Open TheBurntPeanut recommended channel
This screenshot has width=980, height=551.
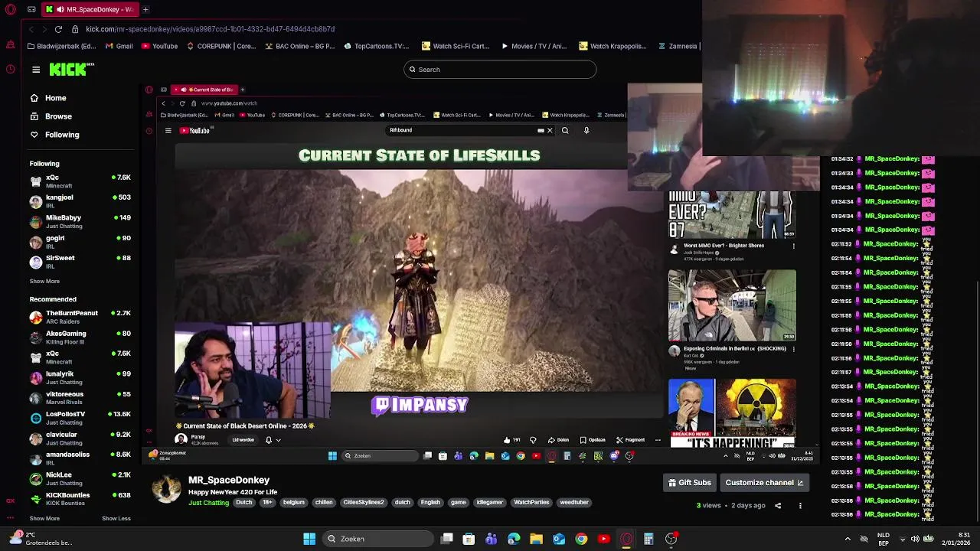pyautogui.click(x=80, y=317)
